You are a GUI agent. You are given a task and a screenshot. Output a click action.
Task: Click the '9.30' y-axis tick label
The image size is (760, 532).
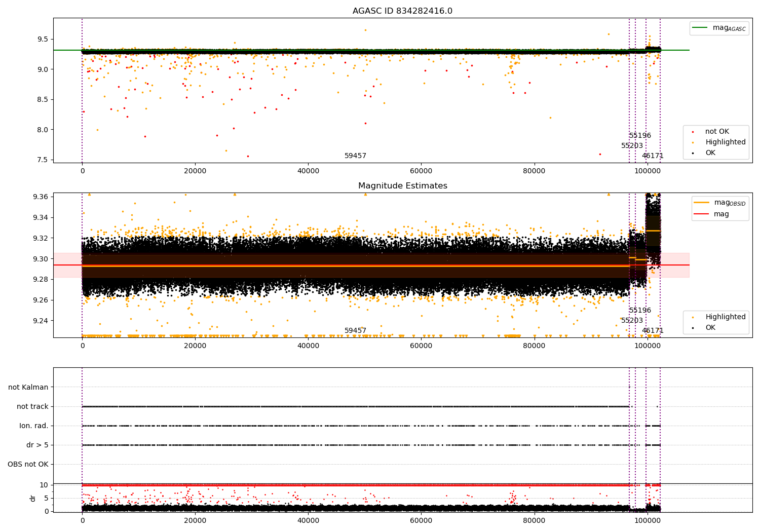pos(40,259)
